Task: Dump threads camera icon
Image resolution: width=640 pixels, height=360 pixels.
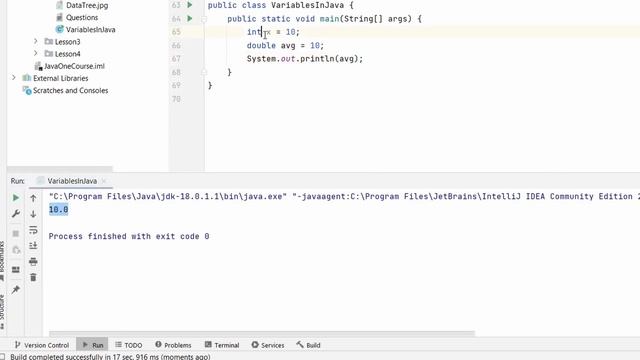Action: tap(16, 250)
